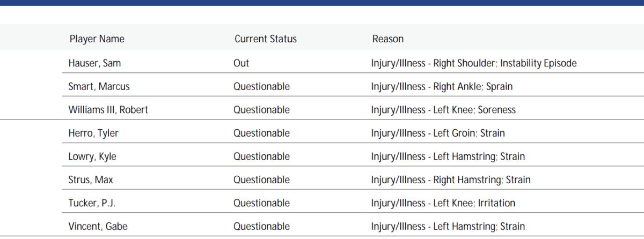Click Kyle Lowry's Questionable status
Screen dimensions: 644x239
pyautogui.click(x=261, y=156)
